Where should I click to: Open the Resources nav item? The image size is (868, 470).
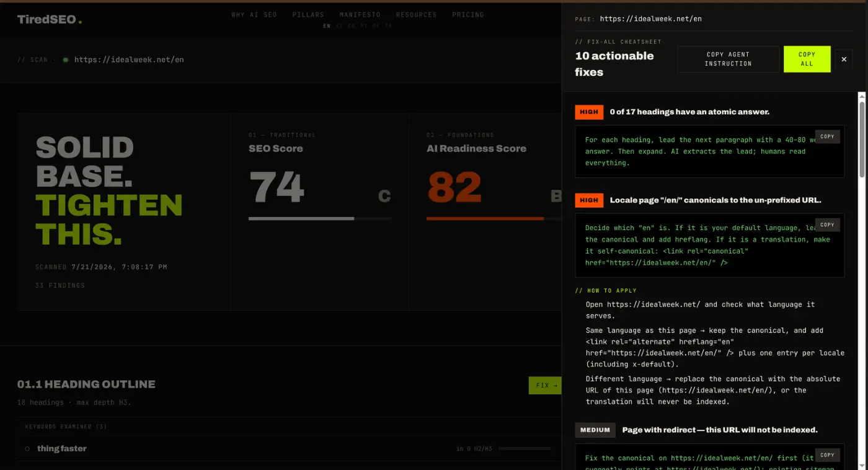[x=416, y=15]
